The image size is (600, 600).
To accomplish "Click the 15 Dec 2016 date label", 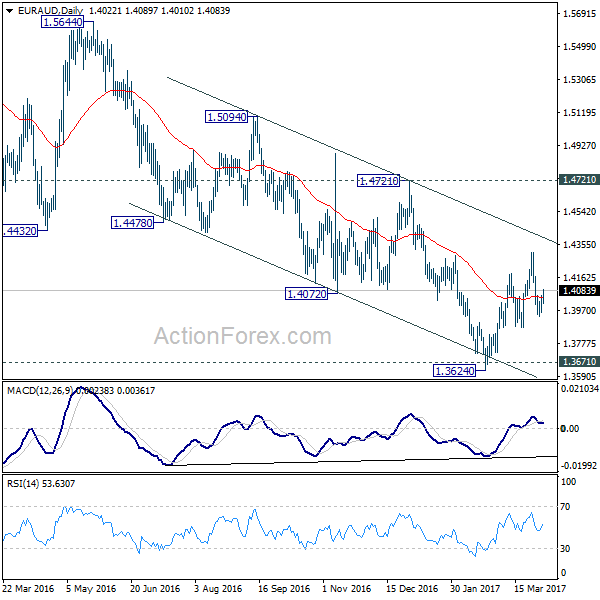I will tap(412, 589).
